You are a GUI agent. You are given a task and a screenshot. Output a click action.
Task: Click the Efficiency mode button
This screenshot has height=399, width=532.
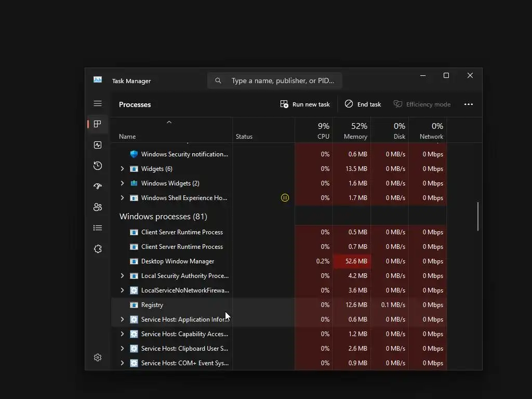(422, 104)
